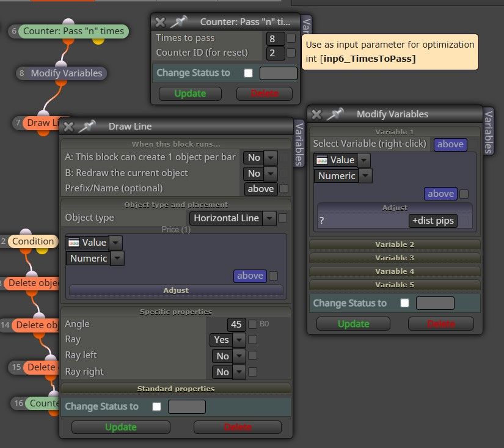
Task: Tick the checkbox beside Prefix/Name
Action: [284, 188]
